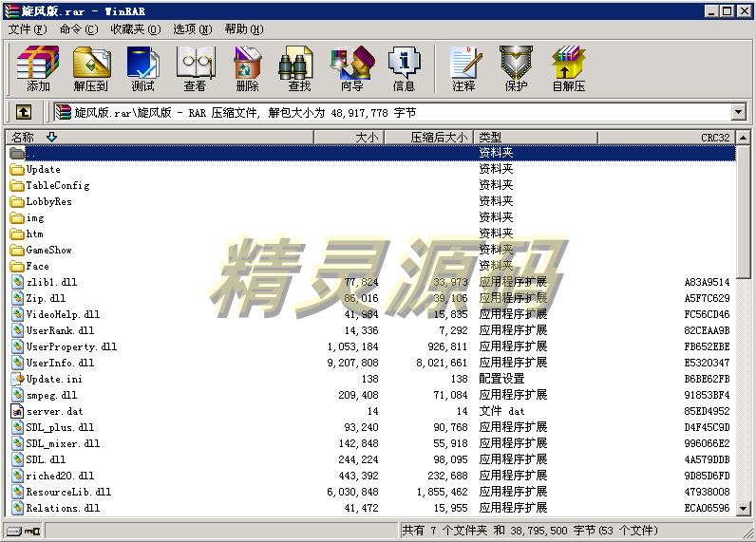
Task: Select the LobbyRes folder icon
Action: [17, 201]
